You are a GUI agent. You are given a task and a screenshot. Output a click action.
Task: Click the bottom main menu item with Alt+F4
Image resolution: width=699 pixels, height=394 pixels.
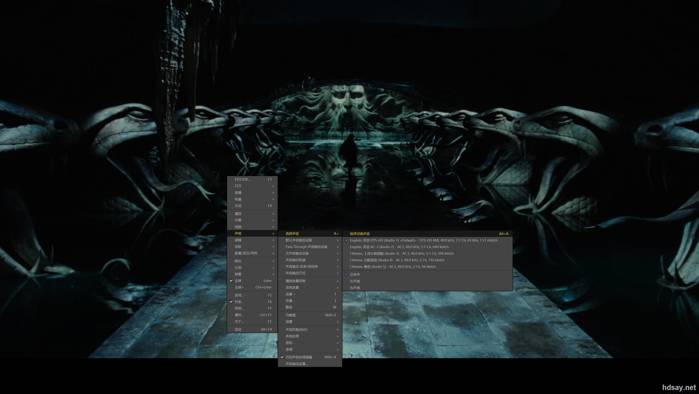click(252, 329)
